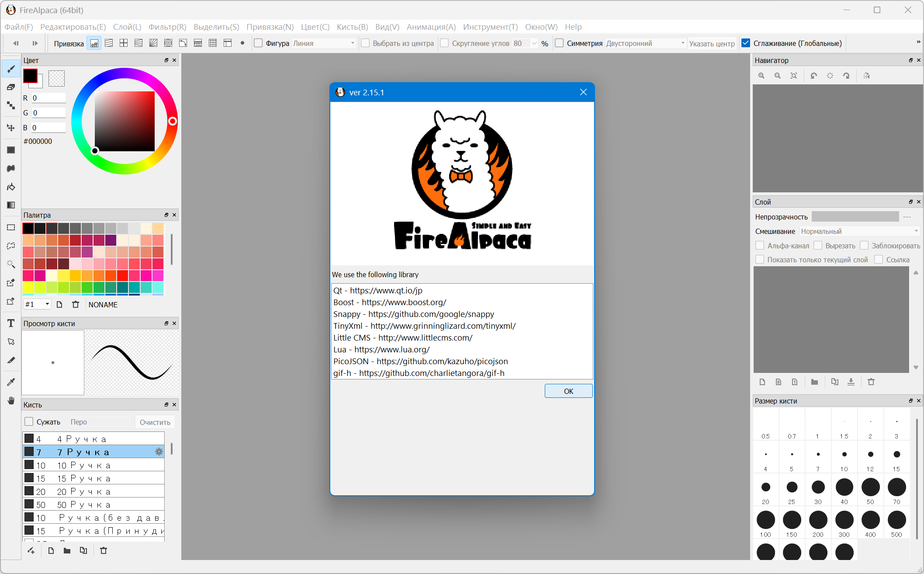Screen dimensions: 924x574
Task: Click the Очистить button
Action: coord(155,422)
